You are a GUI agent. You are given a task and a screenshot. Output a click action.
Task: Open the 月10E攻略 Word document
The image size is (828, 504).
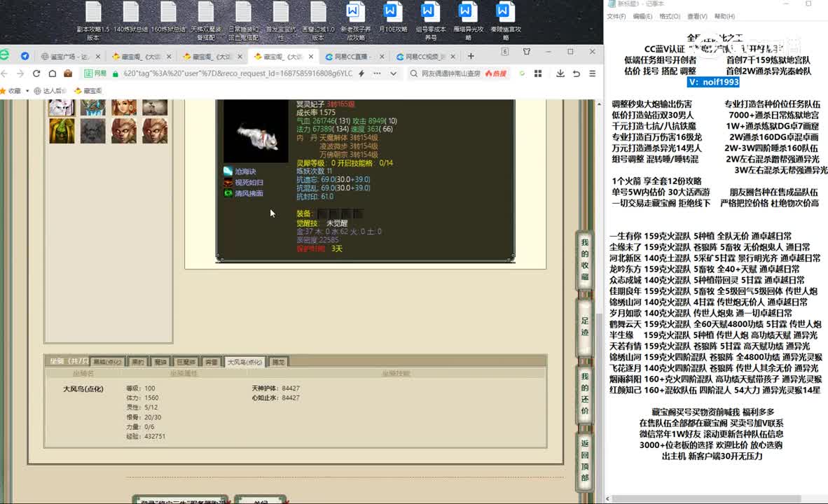[x=393, y=17]
